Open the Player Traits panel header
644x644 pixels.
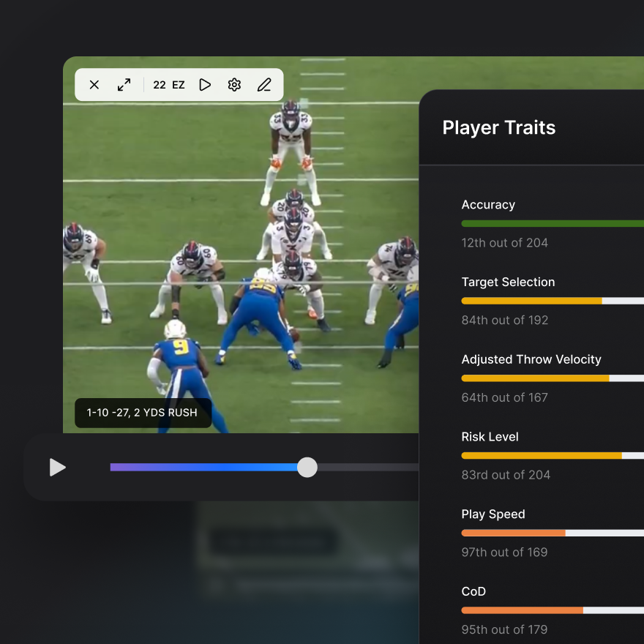coord(498,127)
